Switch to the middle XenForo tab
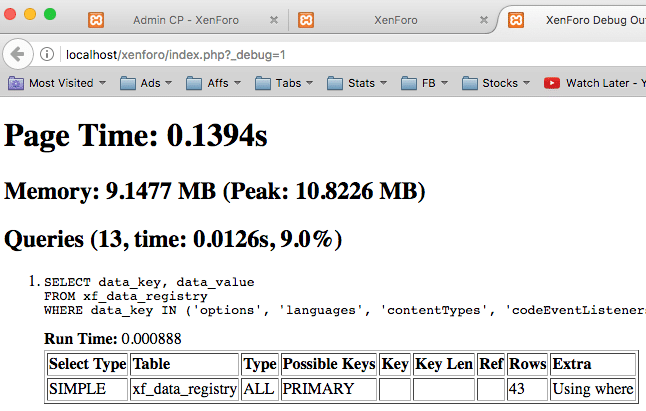The image size is (646, 411). (396, 20)
